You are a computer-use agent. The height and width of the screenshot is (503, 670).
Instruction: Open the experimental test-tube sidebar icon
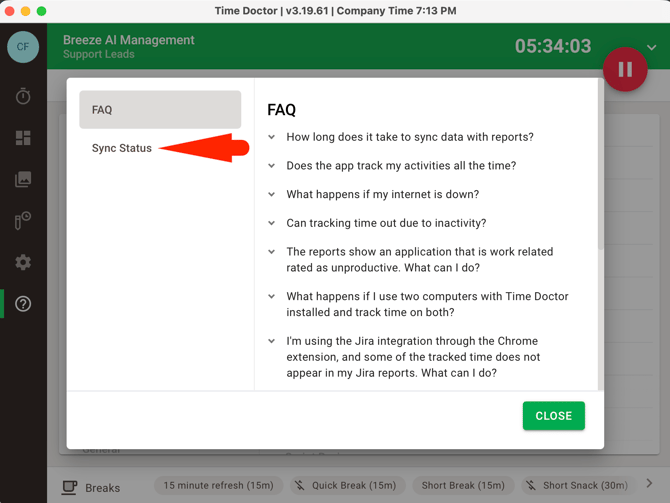(x=23, y=221)
